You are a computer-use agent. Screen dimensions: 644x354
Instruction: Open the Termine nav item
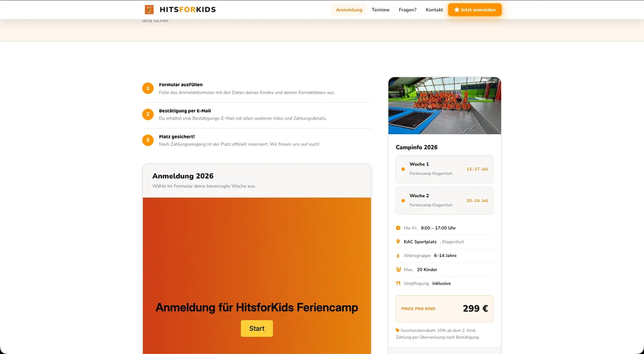click(x=380, y=10)
